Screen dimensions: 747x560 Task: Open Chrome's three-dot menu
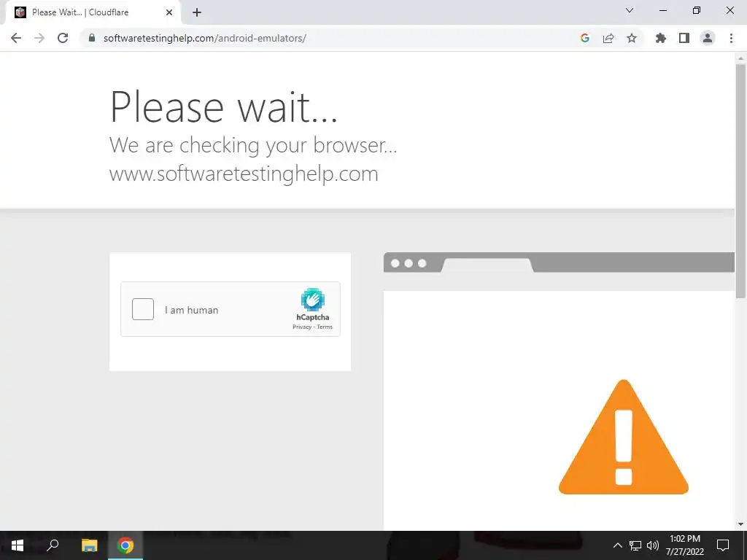[731, 38]
